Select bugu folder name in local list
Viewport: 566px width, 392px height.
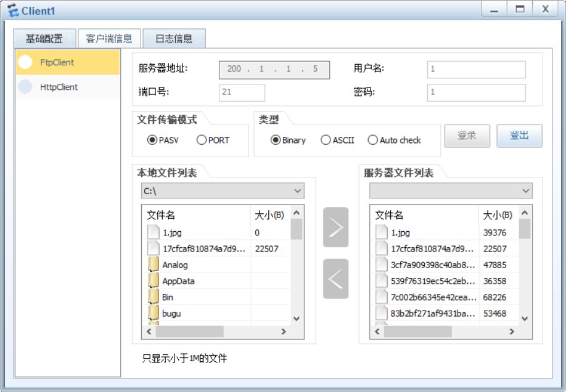pos(171,314)
